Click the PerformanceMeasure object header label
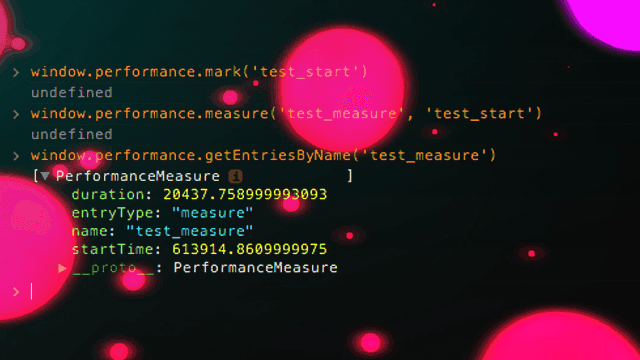640x360 pixels. tap(138, 176)
